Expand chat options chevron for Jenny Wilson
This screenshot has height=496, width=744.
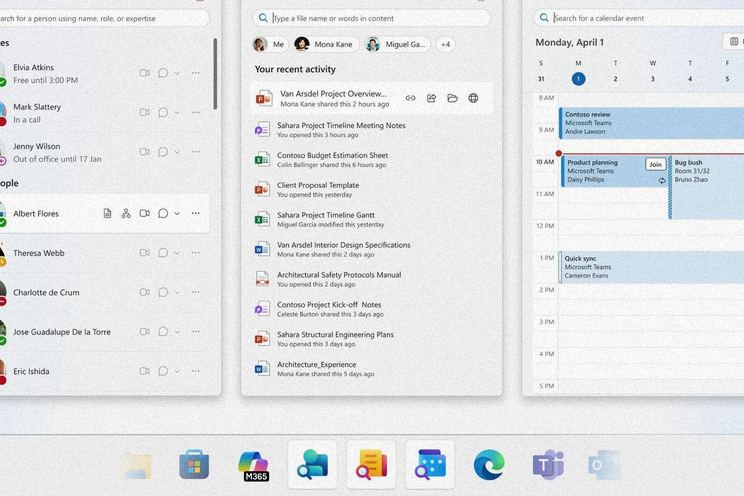point(177,152)
